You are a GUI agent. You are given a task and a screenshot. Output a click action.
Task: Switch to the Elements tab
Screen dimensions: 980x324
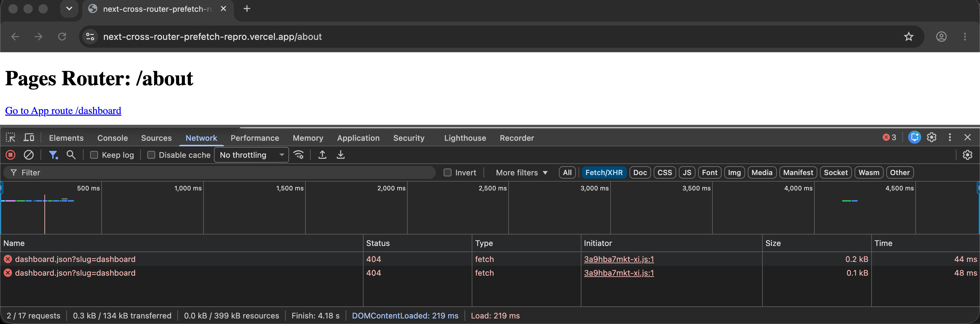click(66, 138)
